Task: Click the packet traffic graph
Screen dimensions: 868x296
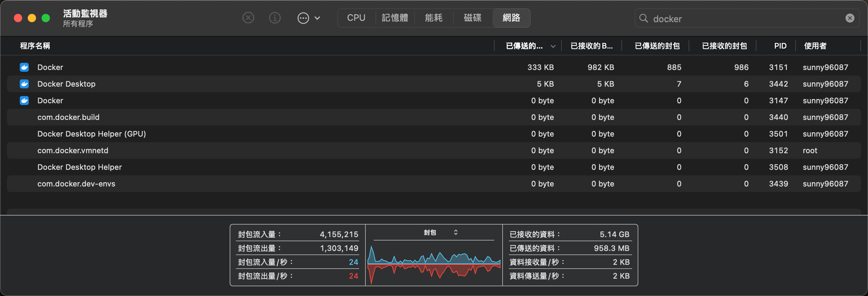Action: coord(434,264)
